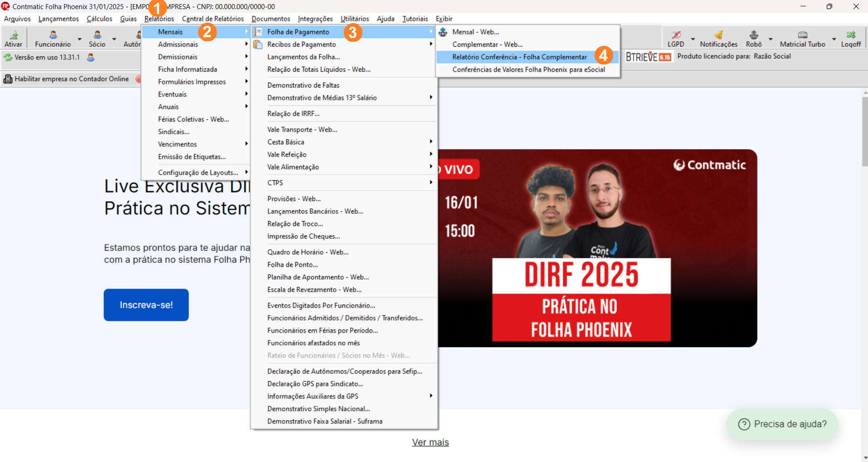Click the DIRF 2025 live banner
The height and width of the screenshot is (462, 868).
[597, 248]
